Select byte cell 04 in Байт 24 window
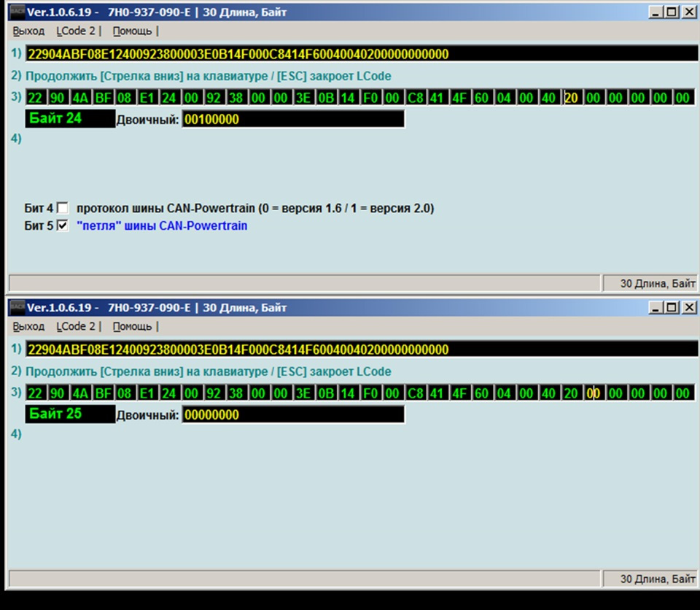The height and width of the screenshot is (610, 700). tap(505, 98)
